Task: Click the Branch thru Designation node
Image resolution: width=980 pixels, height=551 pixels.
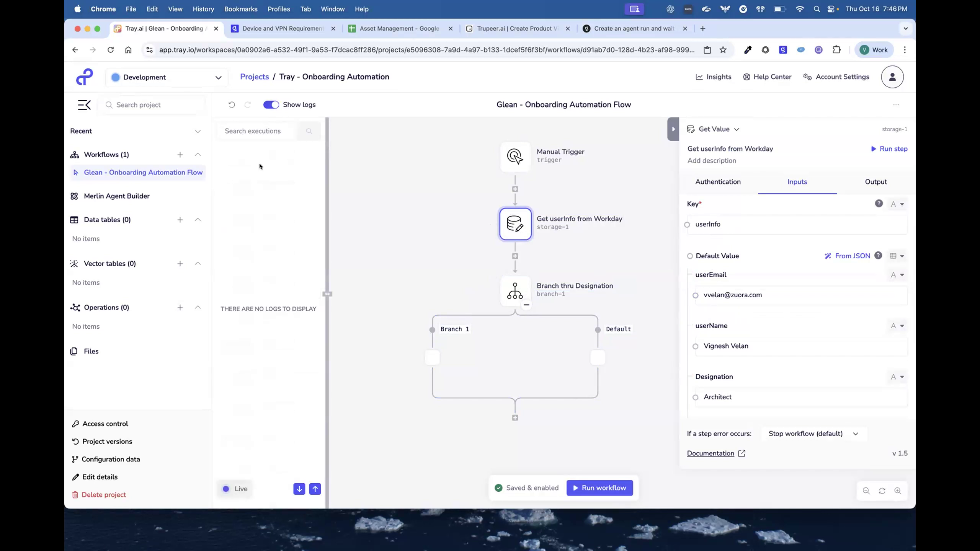Action: pos(515,291)
